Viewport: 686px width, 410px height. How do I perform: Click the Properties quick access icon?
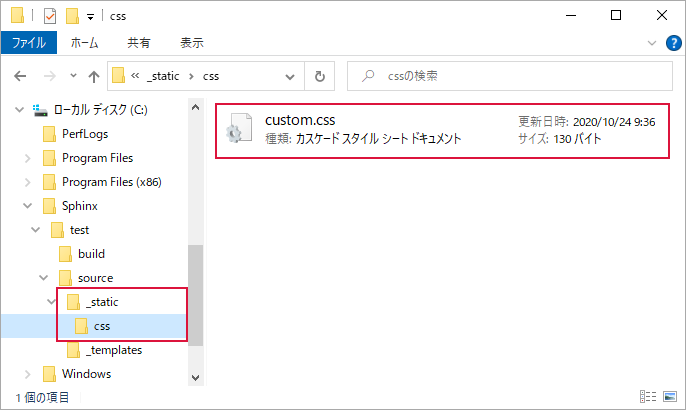click(50, 16)
